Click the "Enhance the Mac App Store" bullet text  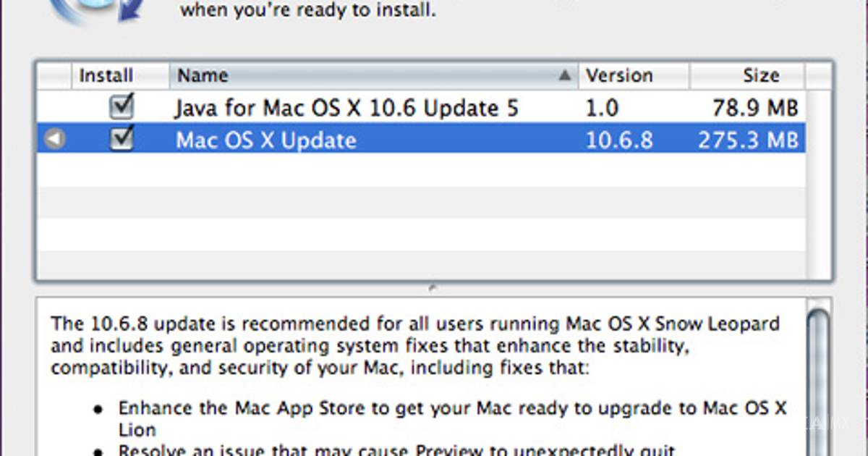pos(452,408)
